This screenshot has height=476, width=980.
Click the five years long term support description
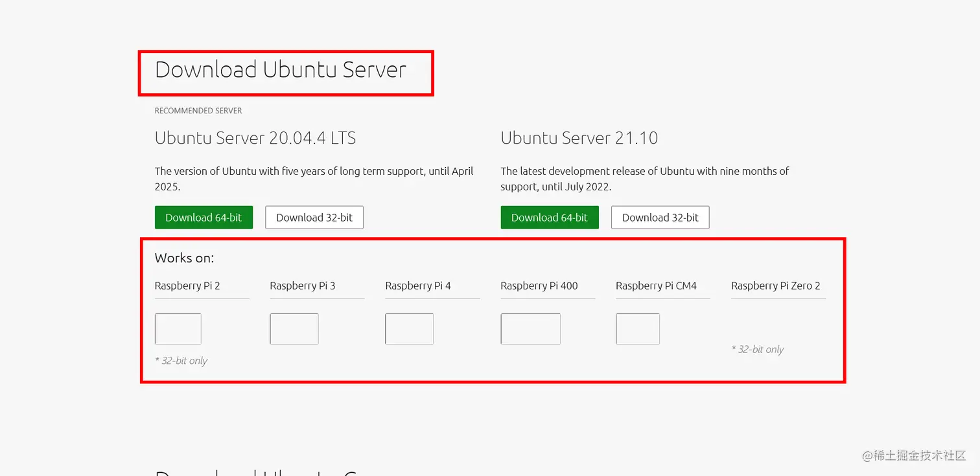click(314, 179)
